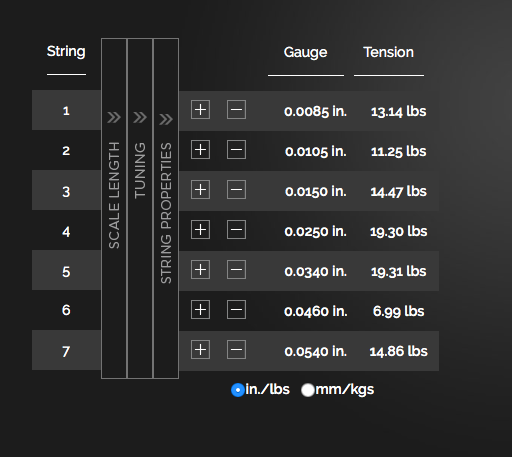Click the Tension column header
This screenshot has width=512, height=457.
[x=388, y=52]
